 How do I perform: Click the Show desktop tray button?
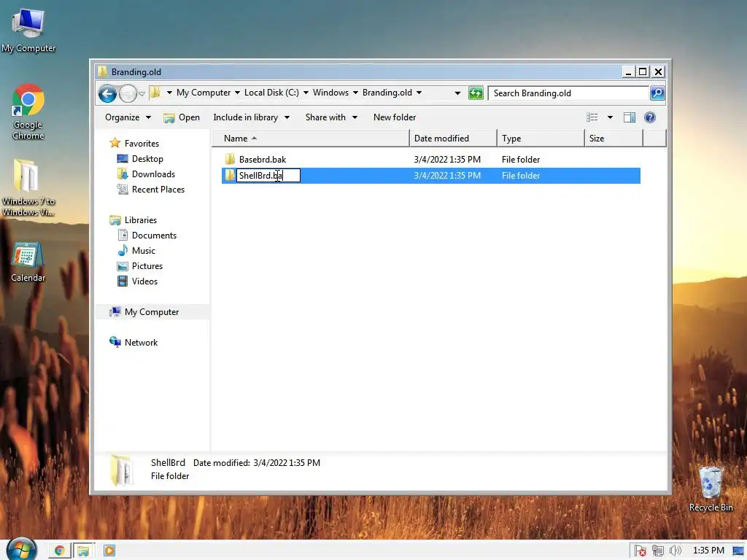tap(738, 551)
